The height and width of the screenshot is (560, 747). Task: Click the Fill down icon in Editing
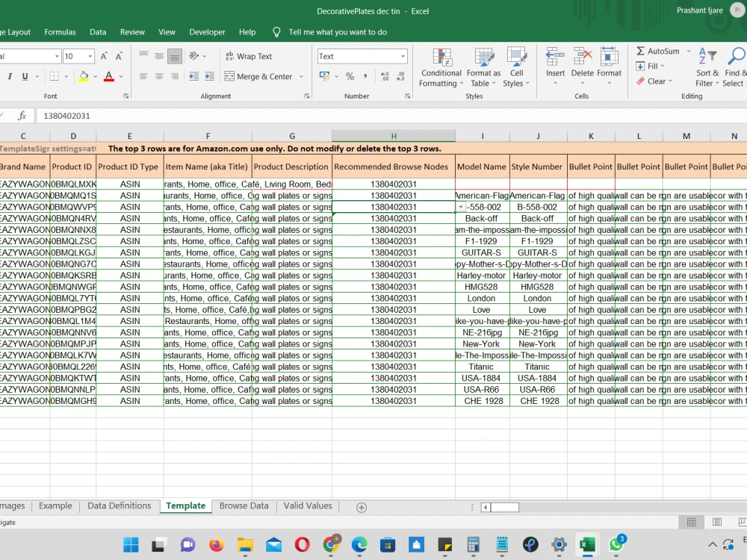(x=641, y=66)
